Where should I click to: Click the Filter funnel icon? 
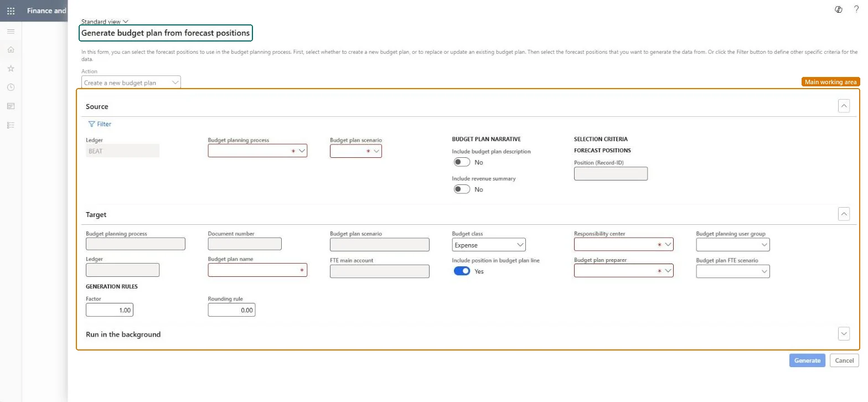[92, 124]
